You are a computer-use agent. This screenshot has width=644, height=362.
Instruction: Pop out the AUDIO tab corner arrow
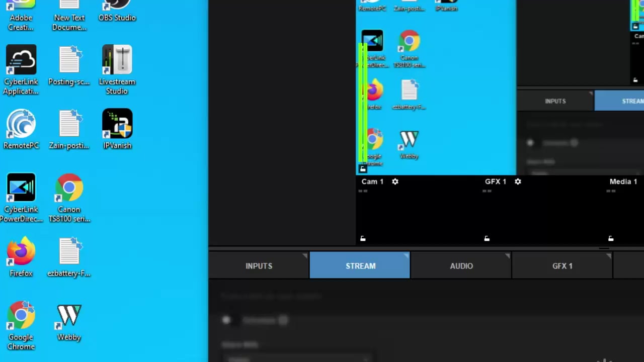click(507, 256)
